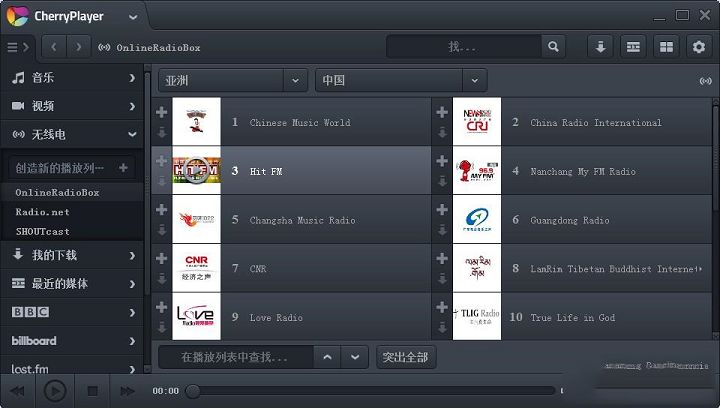
Task: Open Guangdong Radio station
Action: coord(569,220)
